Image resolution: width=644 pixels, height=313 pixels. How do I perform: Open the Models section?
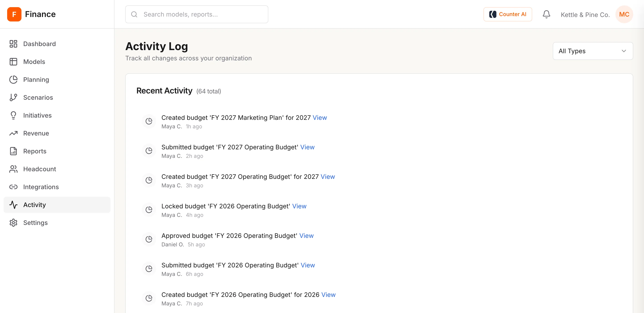pos(57,62)
